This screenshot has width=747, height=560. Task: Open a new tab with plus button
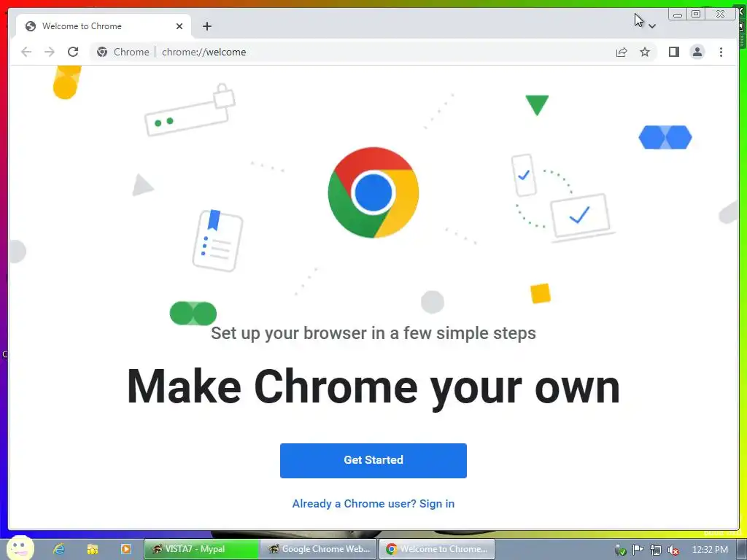click(x=206, y=26)
